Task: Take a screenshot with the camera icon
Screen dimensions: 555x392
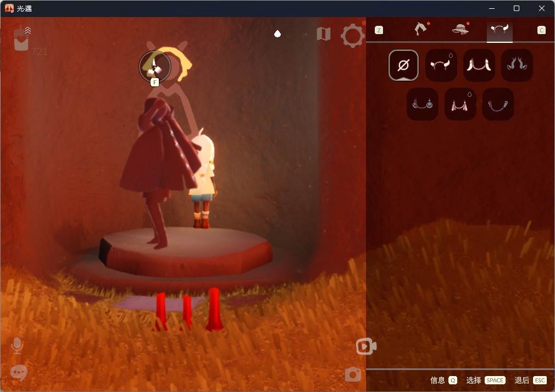Action: tap(353, 374)
